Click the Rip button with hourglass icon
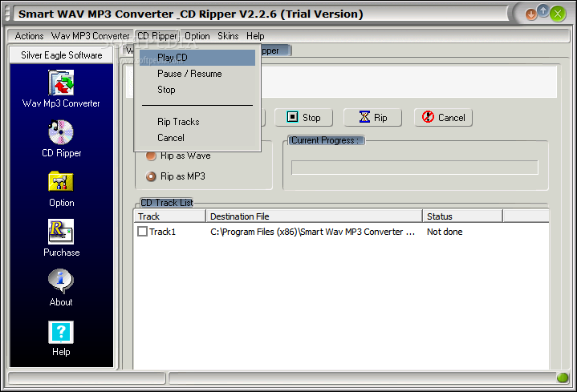Image resolution: width=577 pixels, height=392 pixels. [373, 118]
